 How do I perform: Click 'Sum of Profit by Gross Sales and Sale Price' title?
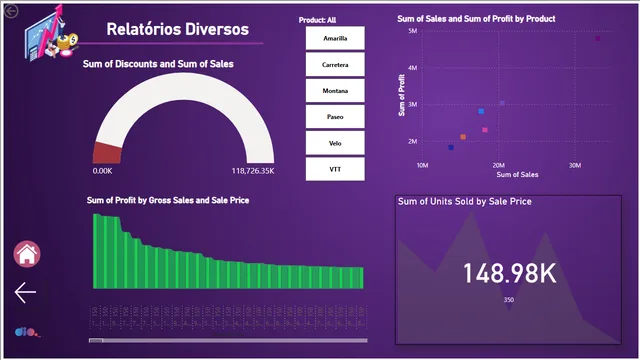[168, 200]
